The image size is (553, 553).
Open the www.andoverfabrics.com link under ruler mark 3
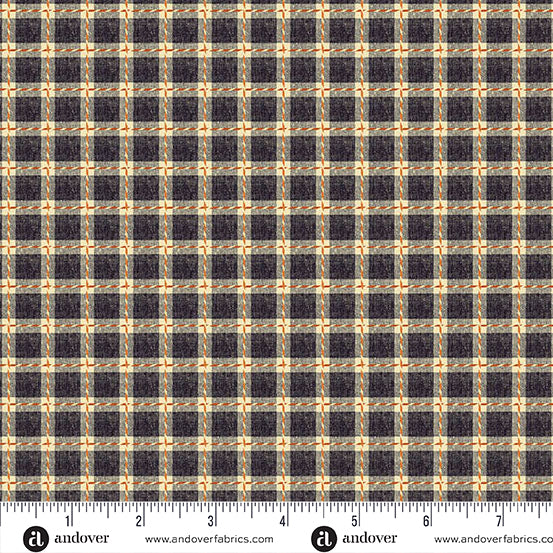pos(209,539)
